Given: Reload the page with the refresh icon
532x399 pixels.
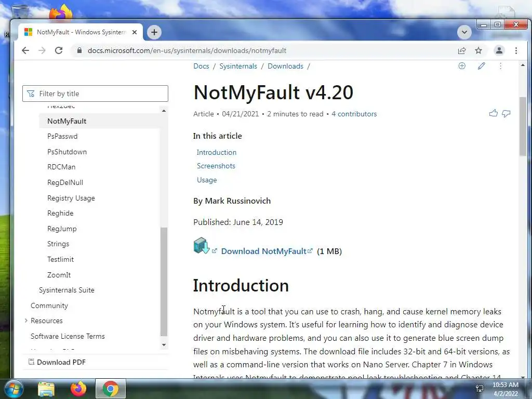Looking at the screenshot, I should tap(59, 50).
